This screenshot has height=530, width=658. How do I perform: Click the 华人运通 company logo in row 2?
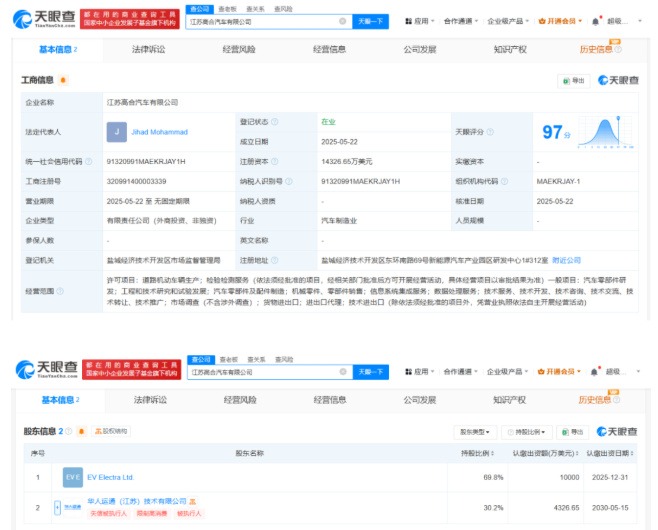[72, 507]
